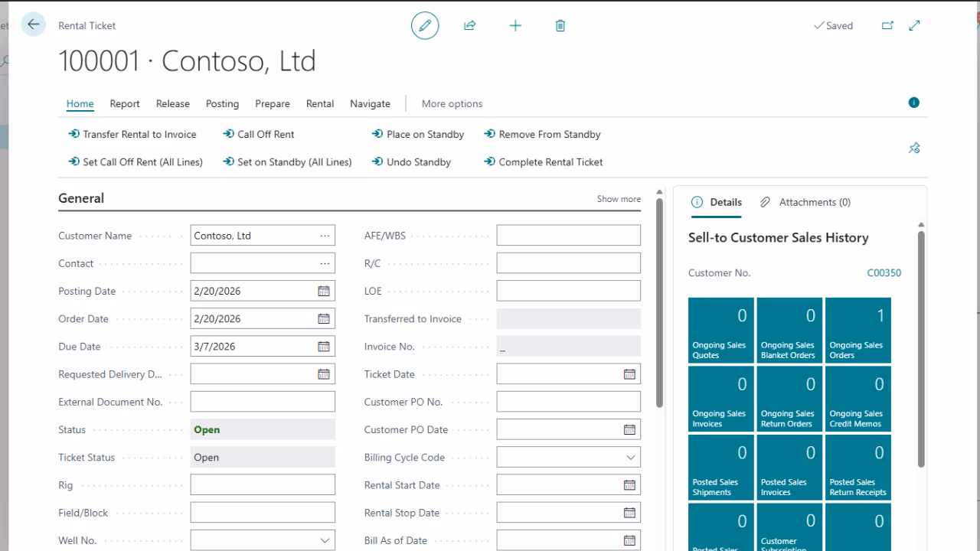
Task: Click the R/C input field
Action: 569,263
